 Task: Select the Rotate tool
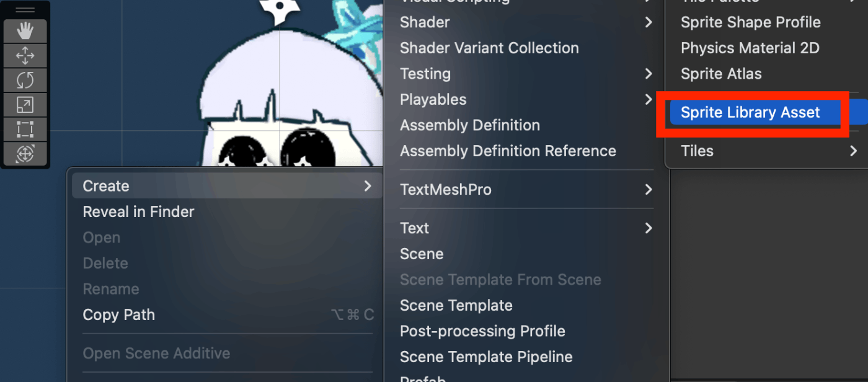(25, 80)
